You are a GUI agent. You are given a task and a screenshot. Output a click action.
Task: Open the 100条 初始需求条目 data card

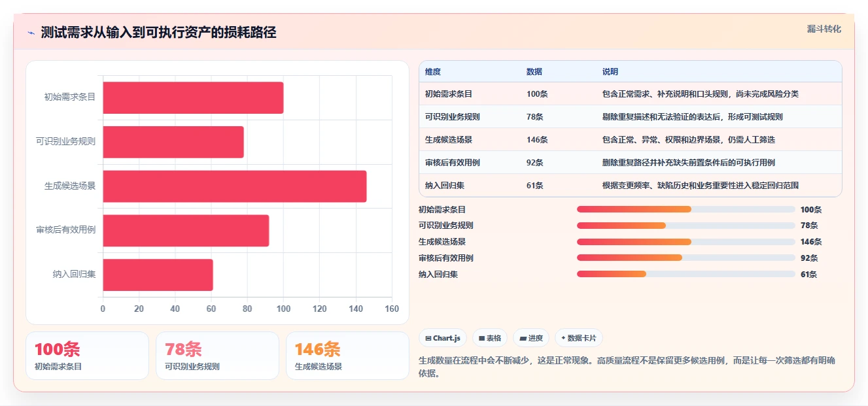88,356
